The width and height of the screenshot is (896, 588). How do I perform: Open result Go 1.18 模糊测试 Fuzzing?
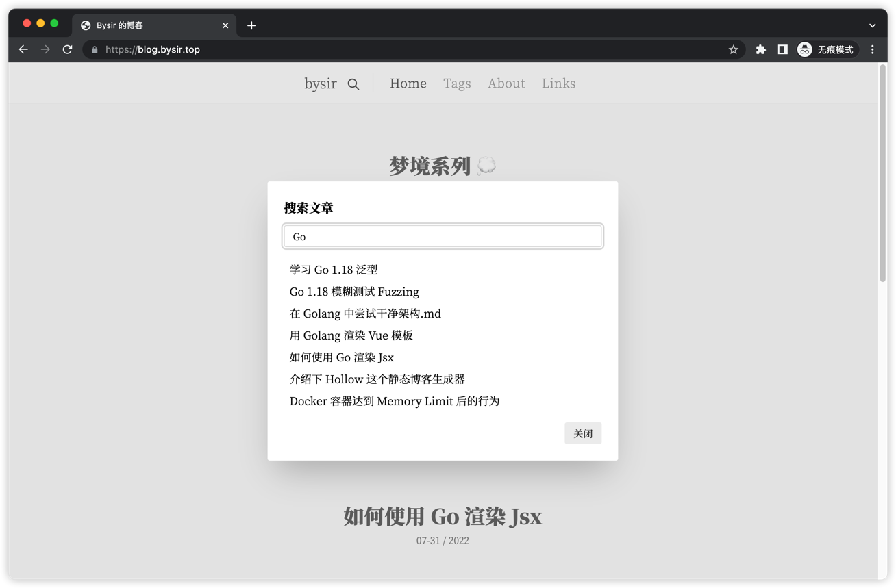tap(354, 292)
